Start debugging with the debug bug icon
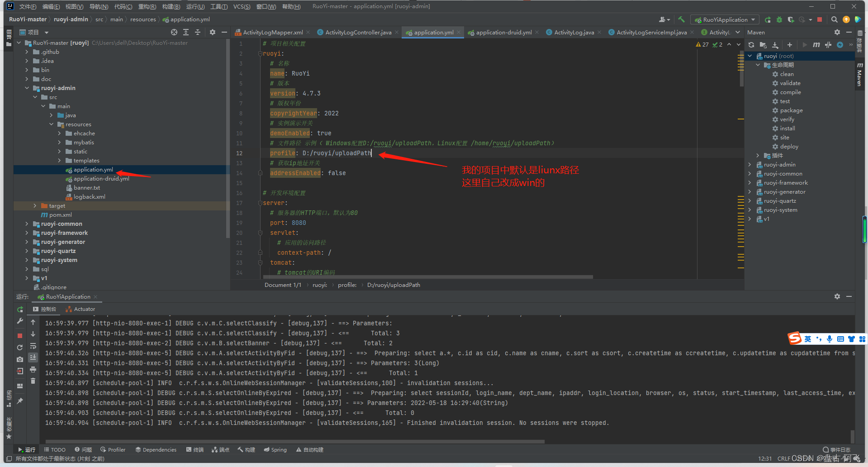The height and width of the screenshot is (467, 868). [x=780, y=19]
